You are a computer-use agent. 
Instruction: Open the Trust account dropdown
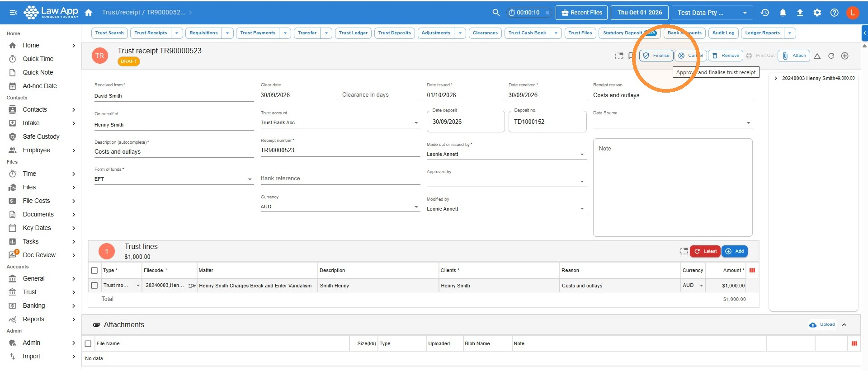click(x=340, y=122)
